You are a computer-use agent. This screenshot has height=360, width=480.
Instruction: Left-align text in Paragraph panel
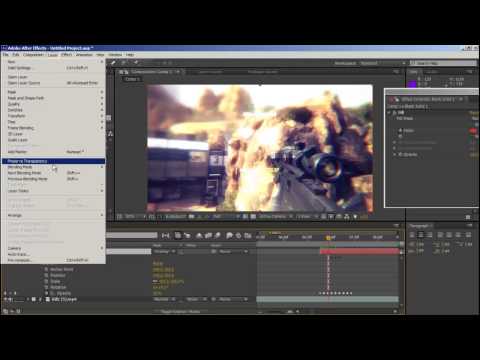point(412,235)
